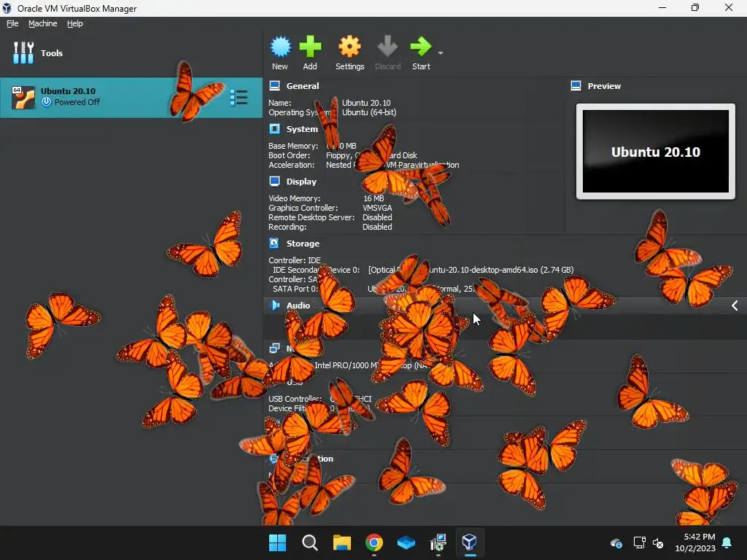Click the Boot Order label

tap(289, 155)
